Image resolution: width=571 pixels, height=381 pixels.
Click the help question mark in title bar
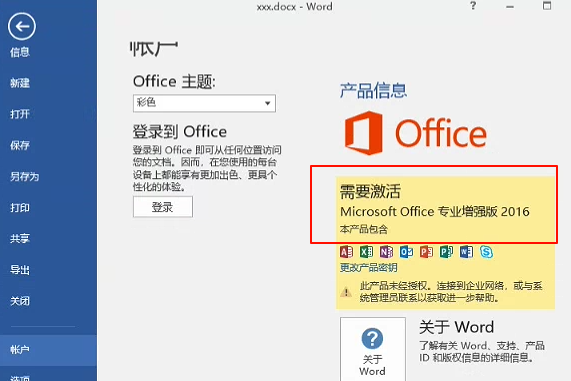point(473,6)
